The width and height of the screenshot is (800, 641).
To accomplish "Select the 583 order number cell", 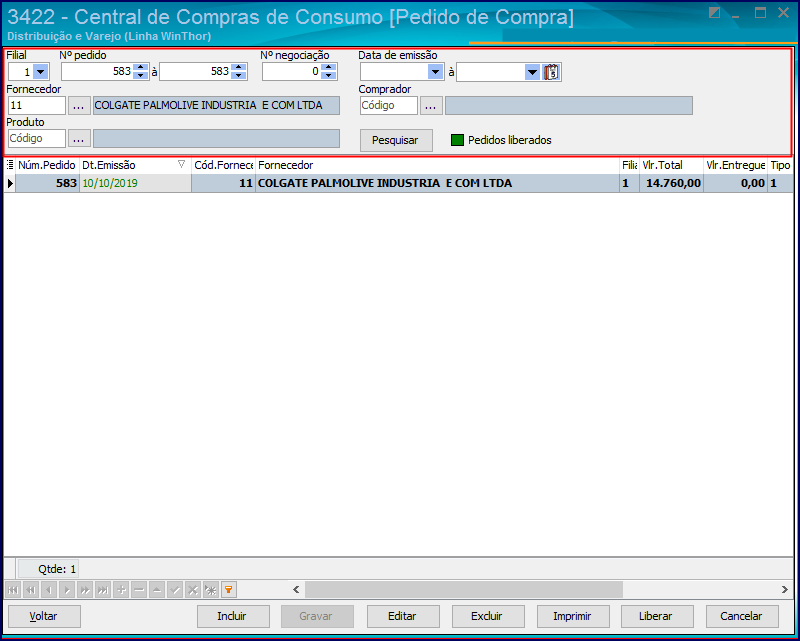I will click(x=47, y=183).
